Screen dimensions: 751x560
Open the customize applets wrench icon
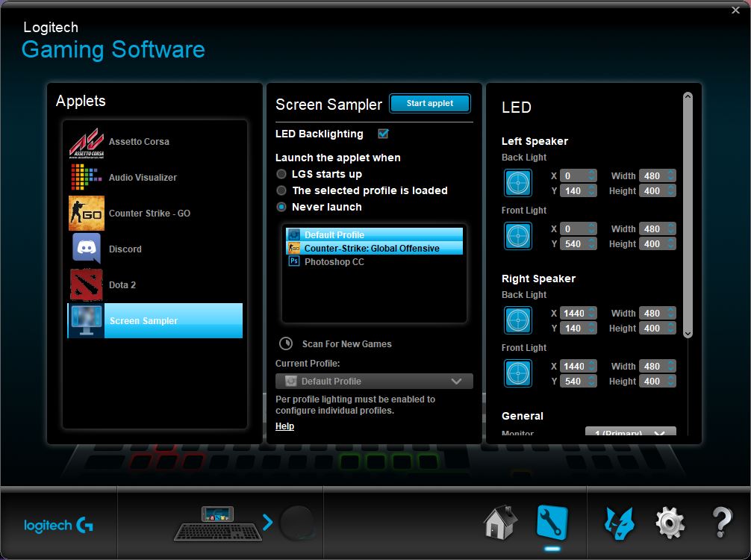[x=552, y=523]
